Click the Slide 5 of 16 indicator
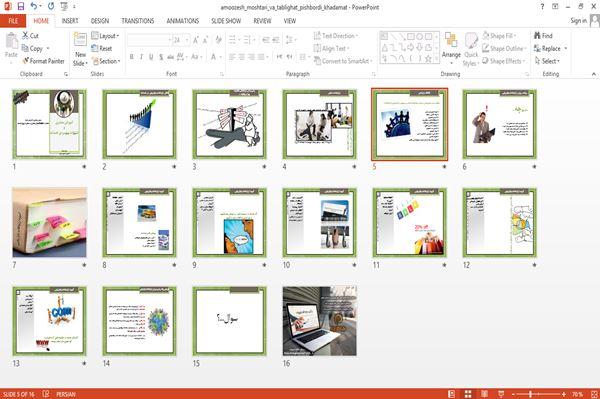 tap(18, 394)
